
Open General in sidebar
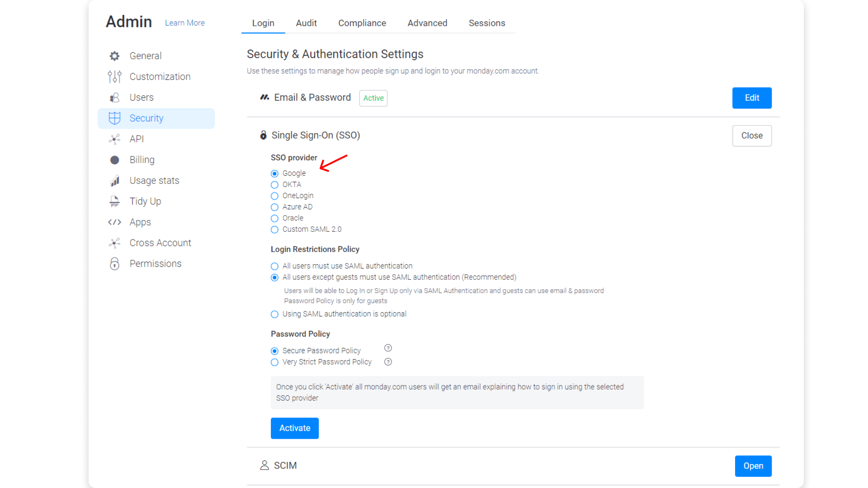click(x=156, y=56)
